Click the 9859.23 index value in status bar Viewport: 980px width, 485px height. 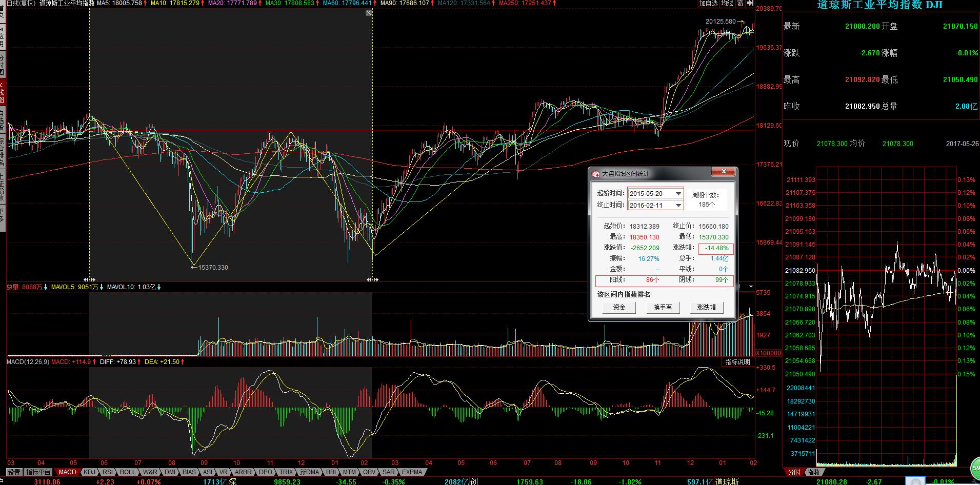(x=287, y=481)
